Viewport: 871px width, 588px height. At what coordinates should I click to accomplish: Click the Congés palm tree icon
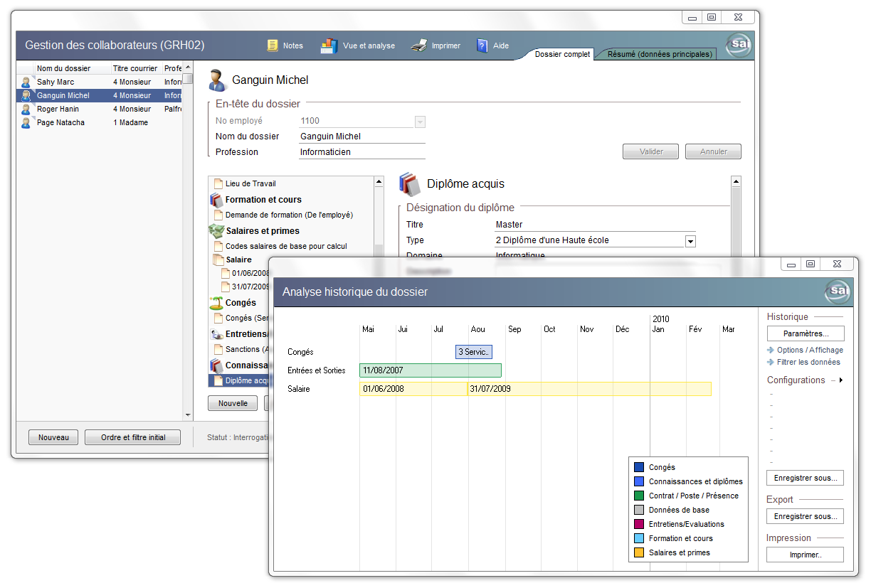point(216,303)
